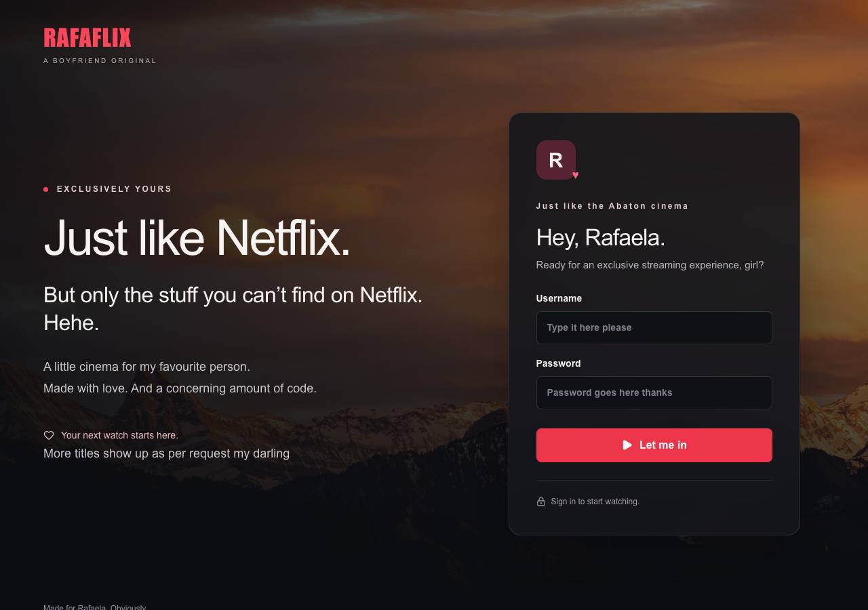This screenshot has width=868, height=610.
Task: Click the heart outline icon beside next watch
Action: coord(49,435)
